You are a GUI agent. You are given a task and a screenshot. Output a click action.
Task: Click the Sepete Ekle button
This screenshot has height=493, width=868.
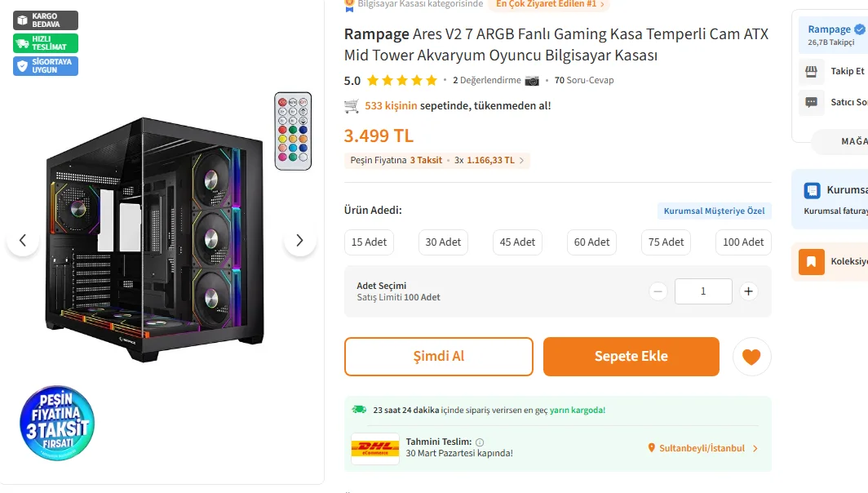point(631,357)
